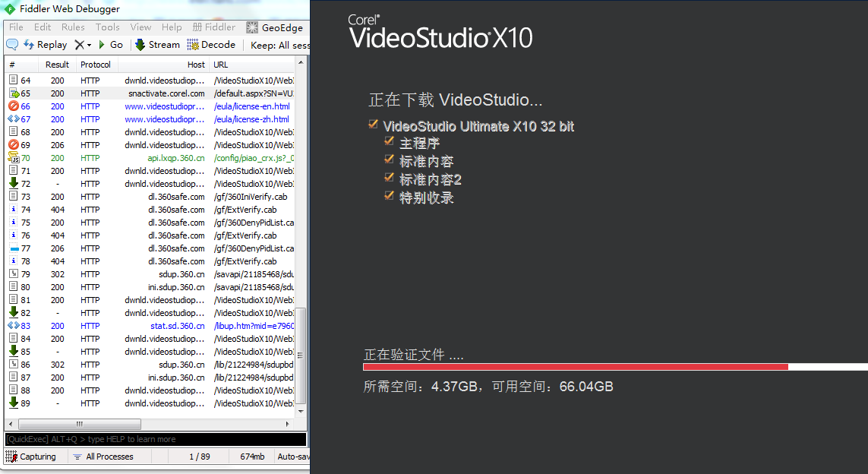Click the comment balloon icon on toolbar
Image resolution: width=868 pixels, height=474 pixels.
click(11, 44)
